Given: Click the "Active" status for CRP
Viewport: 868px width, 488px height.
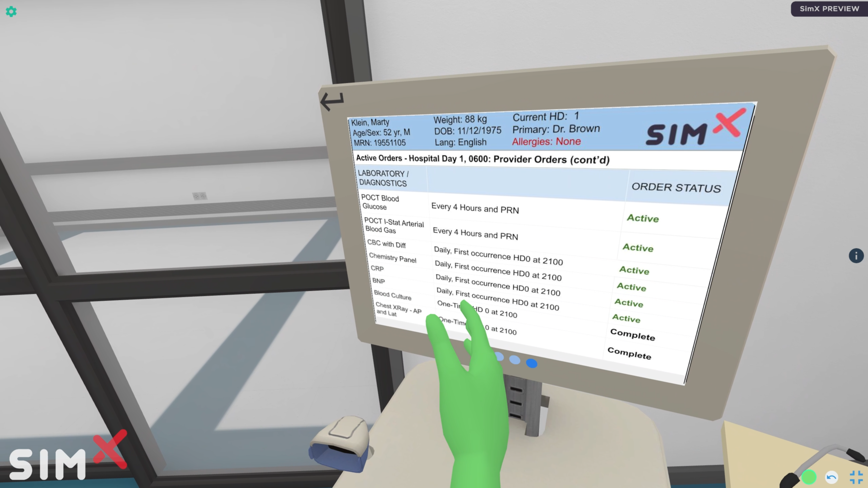Looking at the screenshot, I should 629,302.
